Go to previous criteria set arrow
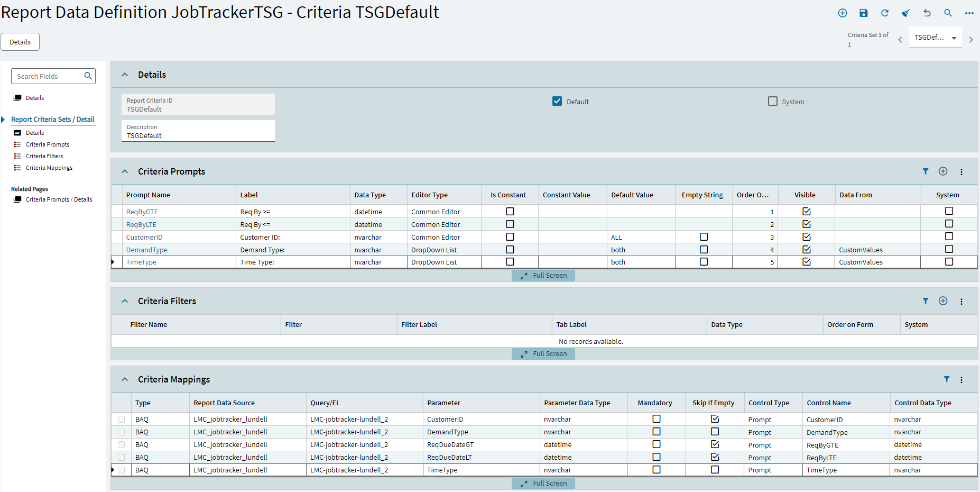 point(900,40)
